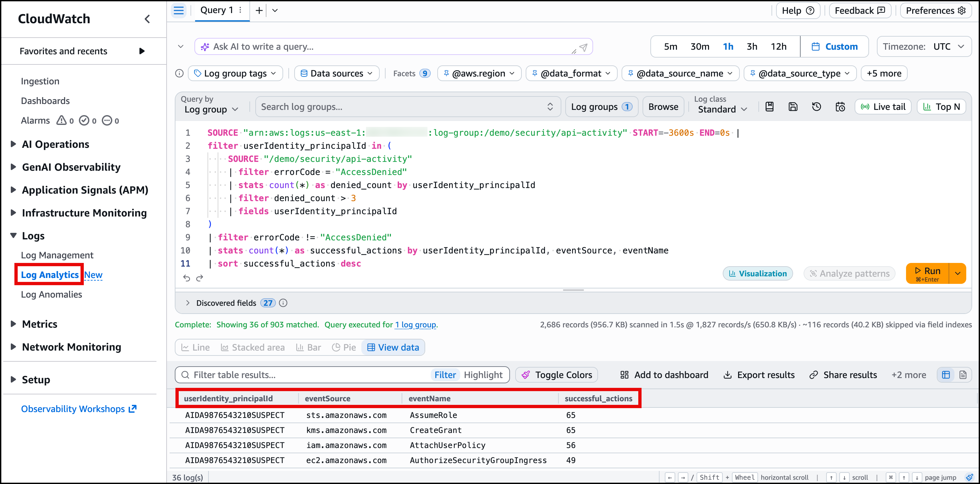Open Query 1 tab options dots

point(241,10)
